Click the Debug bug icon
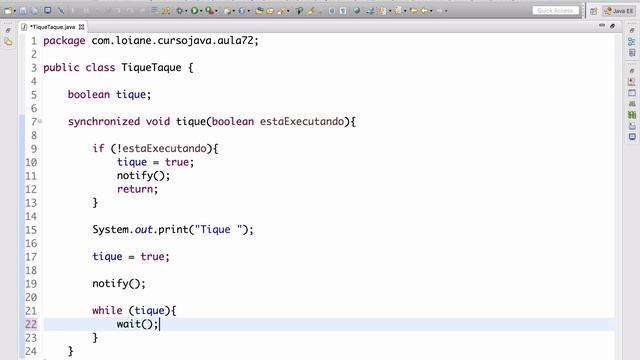 180,11
